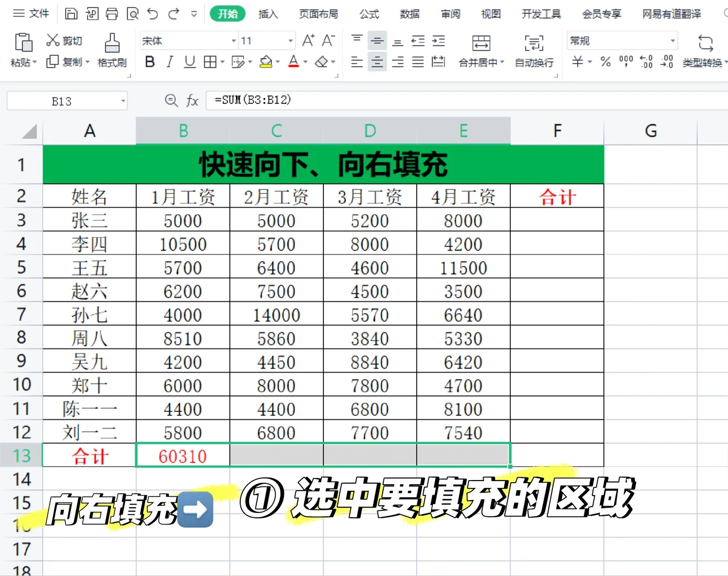Apply the underline formatting icon
728x576 pixels.
(189, 62)
